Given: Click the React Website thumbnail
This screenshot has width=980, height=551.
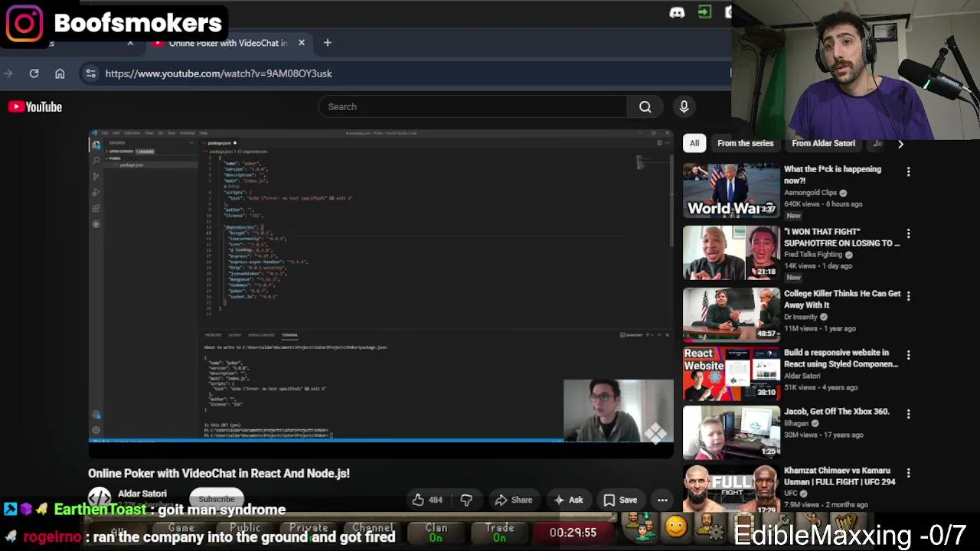Looking at the screenshot, I should pyautogui.click(x=731, y=373).
